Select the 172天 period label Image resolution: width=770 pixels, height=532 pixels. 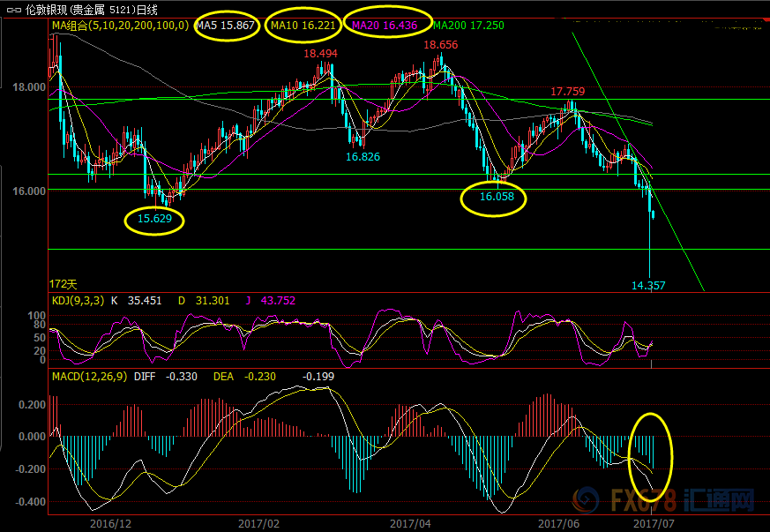coord(64,284)
